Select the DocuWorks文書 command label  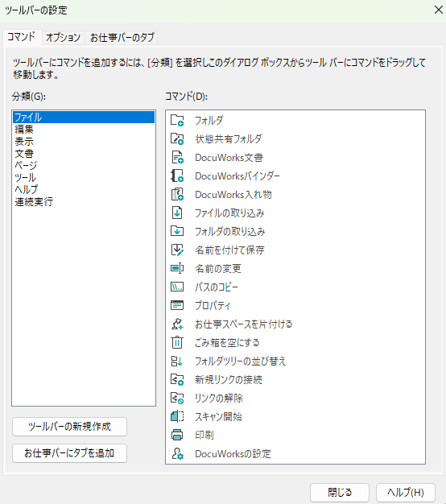pyautogui.click(x=229, y=158)
